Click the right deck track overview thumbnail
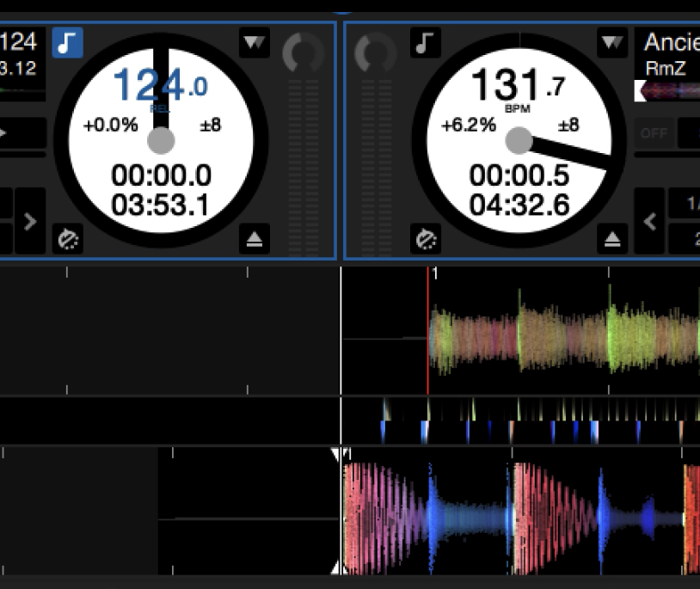Image resolution: width=700 pixels, height=589 pixels. (667, 91)
